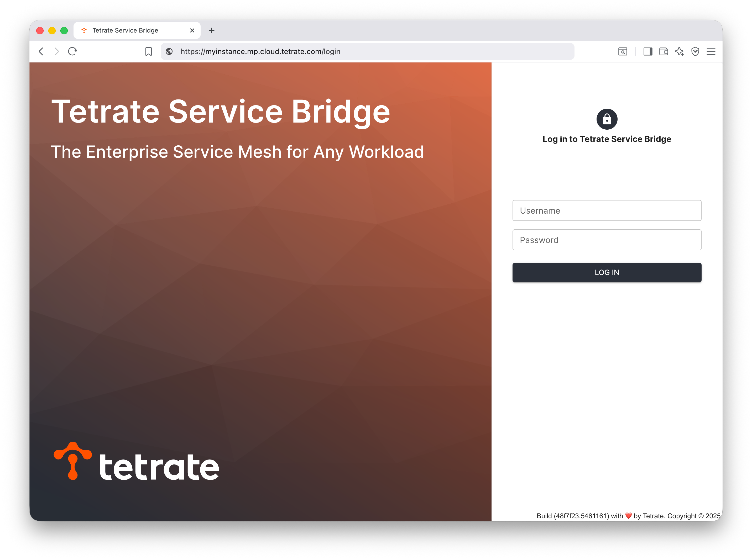Click the Username input field

coord(607,210)
